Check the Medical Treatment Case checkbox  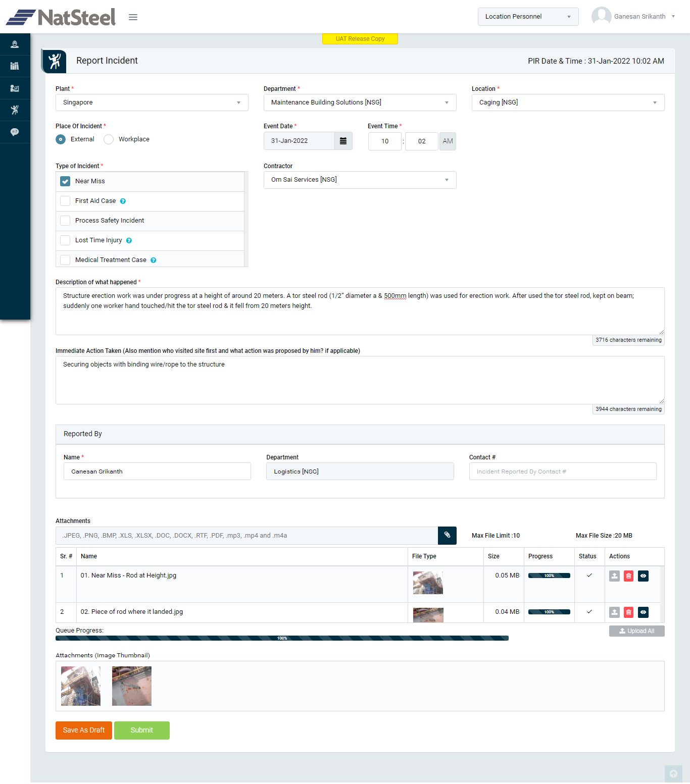[x=65, y=260]
